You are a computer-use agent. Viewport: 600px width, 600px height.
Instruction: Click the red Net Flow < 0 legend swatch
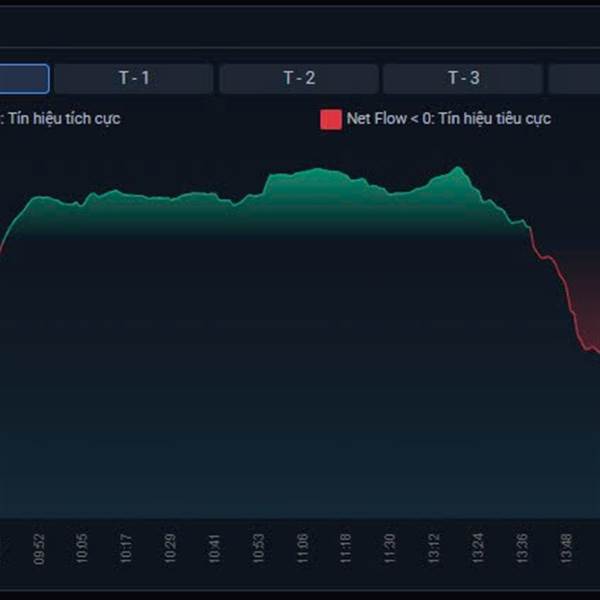331,119
